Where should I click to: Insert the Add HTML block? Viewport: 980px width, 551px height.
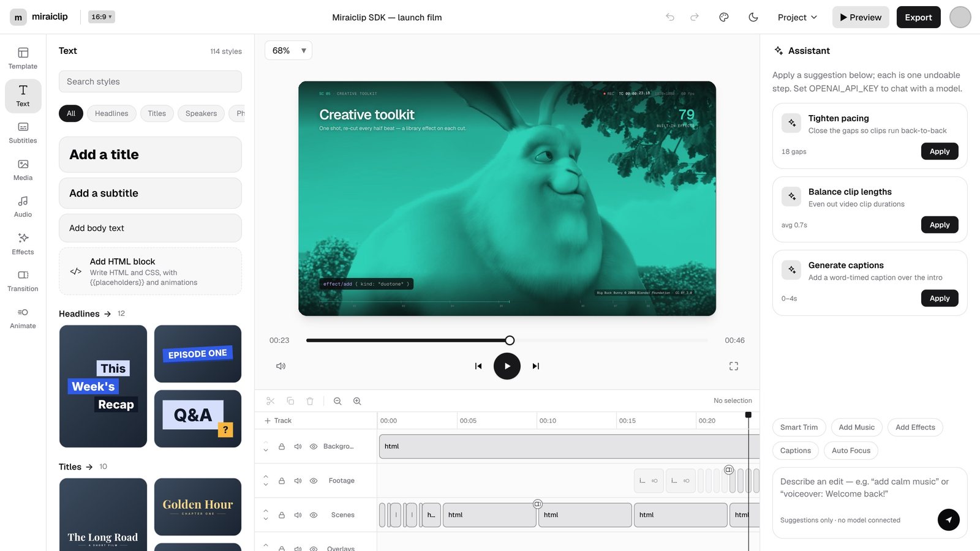click(x=150, y=271)
